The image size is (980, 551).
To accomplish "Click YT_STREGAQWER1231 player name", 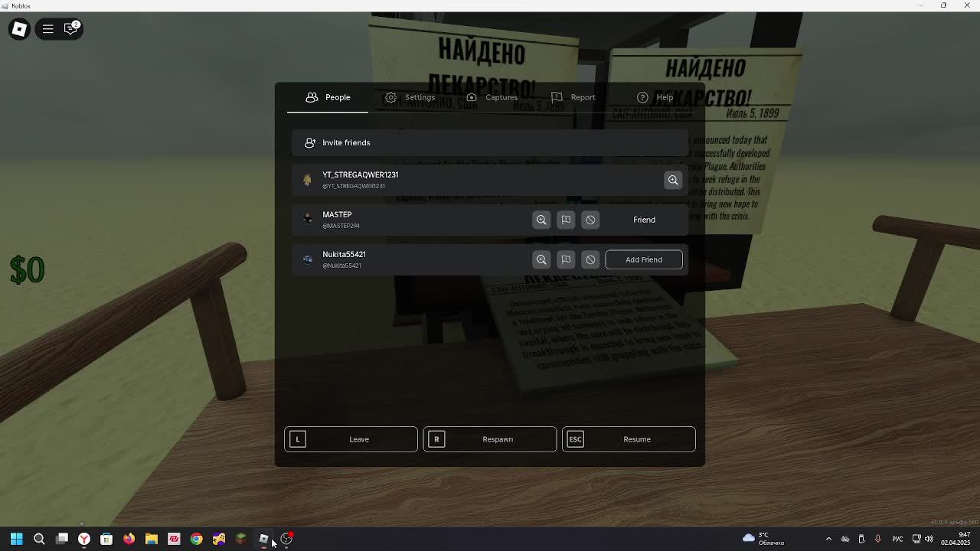I will [x=360, y=174].
